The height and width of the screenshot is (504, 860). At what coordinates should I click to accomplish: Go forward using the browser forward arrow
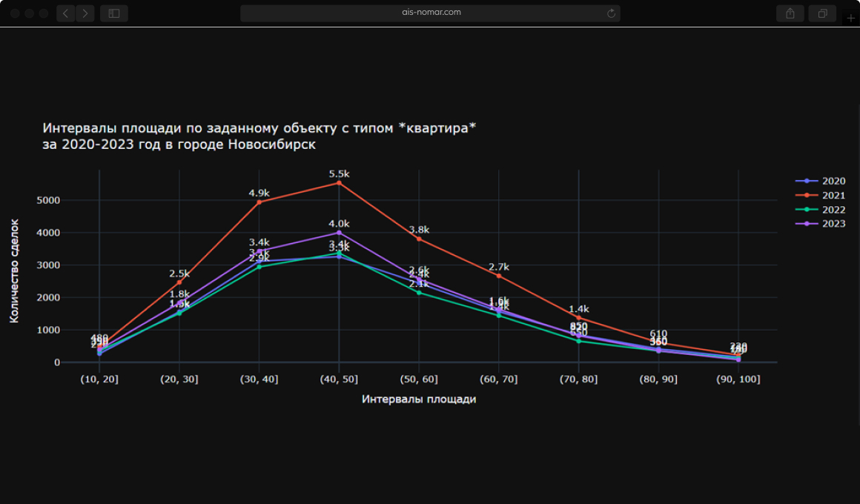[x=85, y=13]
